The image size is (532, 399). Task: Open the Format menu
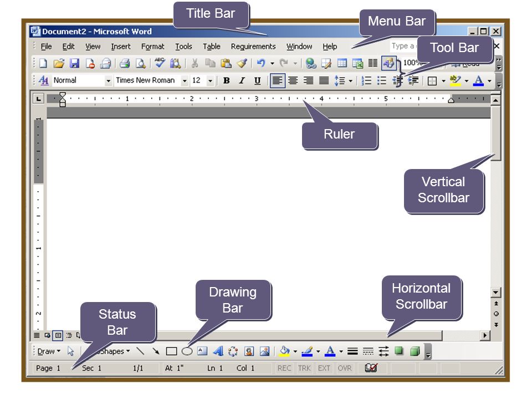point(153,47)
